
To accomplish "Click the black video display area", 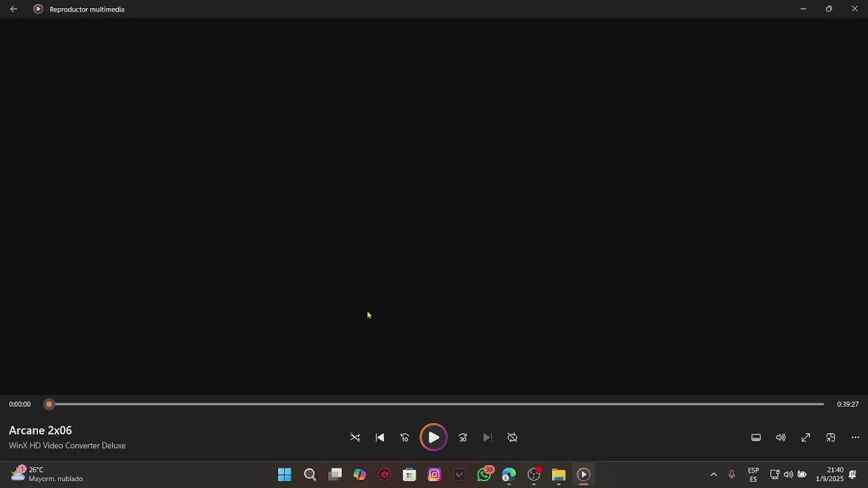I will tap(434, 207).
